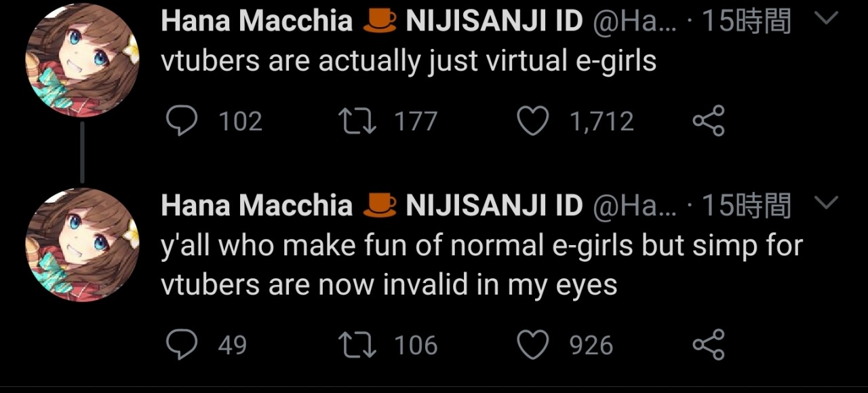868x393 pixels.
Task: Share the virtual e-girls tweet
Action: pos(709,121)
